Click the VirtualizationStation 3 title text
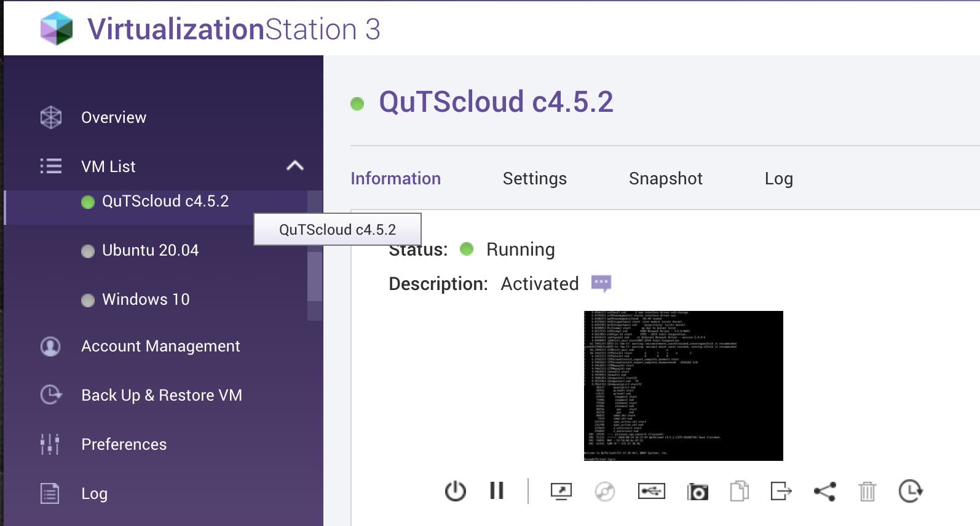 (x=234, y=29)
